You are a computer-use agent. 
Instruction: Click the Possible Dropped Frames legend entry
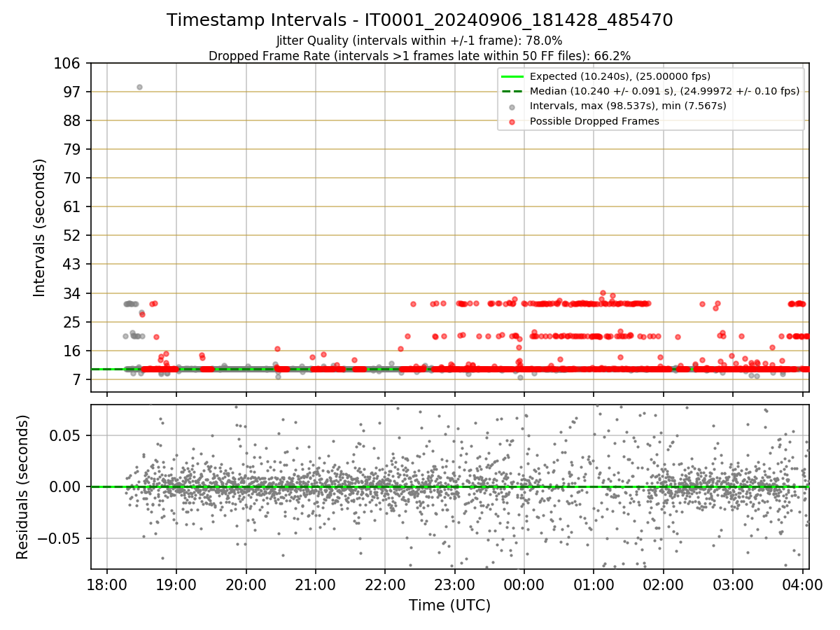tap(594, 121)
